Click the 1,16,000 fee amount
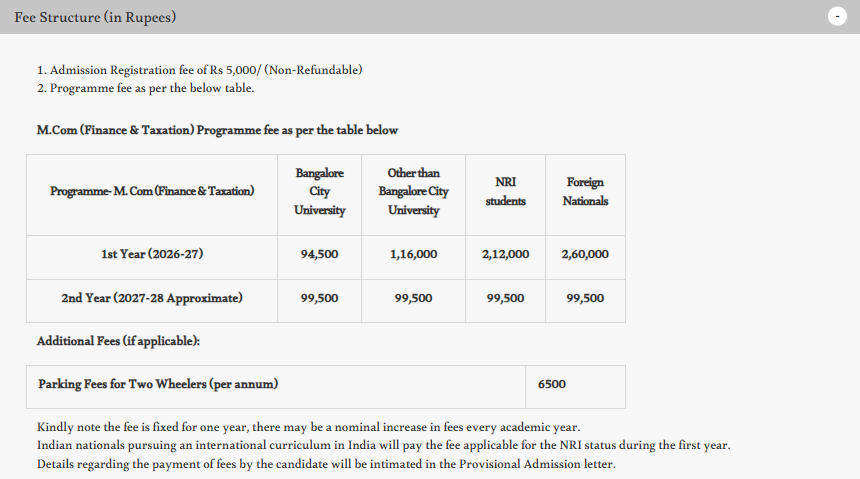The height and width of the screenshot is (479, 860). click(x=413, y=254)
